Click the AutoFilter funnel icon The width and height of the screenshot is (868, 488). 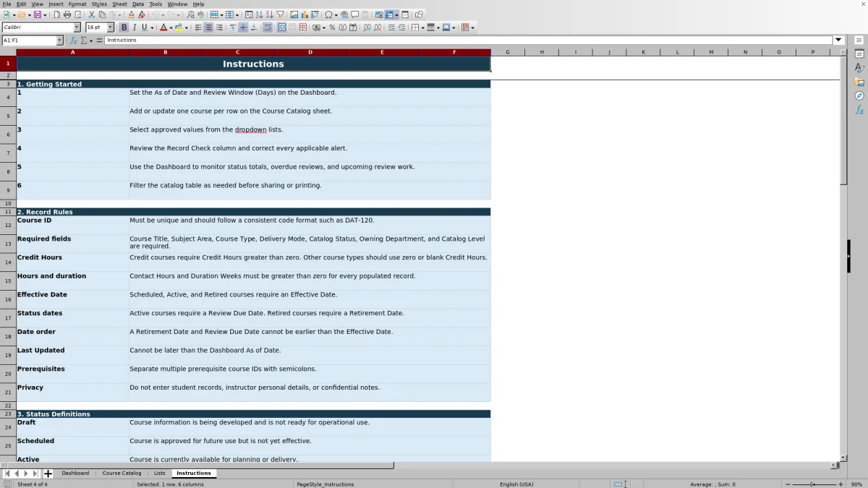coord(280,14)
